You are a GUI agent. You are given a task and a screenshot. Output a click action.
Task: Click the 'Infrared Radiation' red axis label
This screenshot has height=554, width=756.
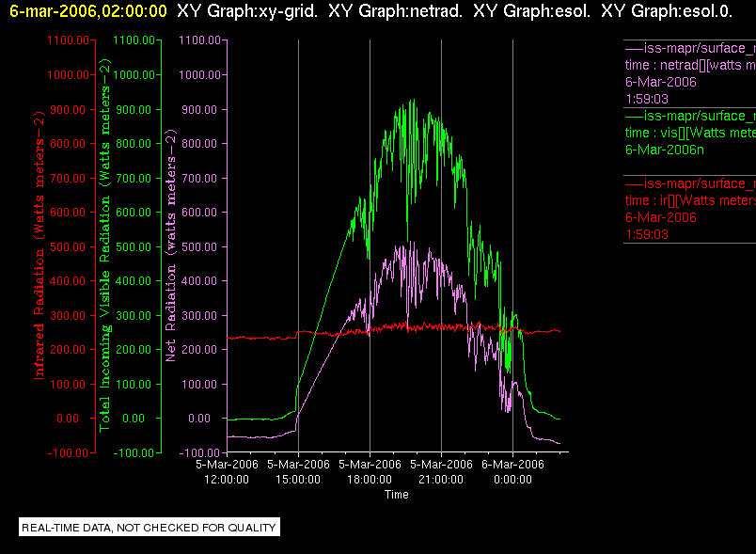point(39,245)
